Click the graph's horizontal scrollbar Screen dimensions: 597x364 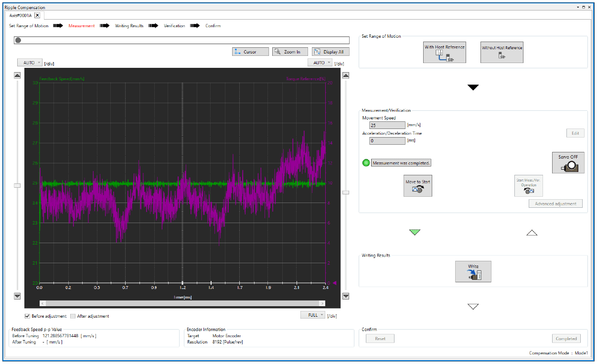[x=182, y=303]
